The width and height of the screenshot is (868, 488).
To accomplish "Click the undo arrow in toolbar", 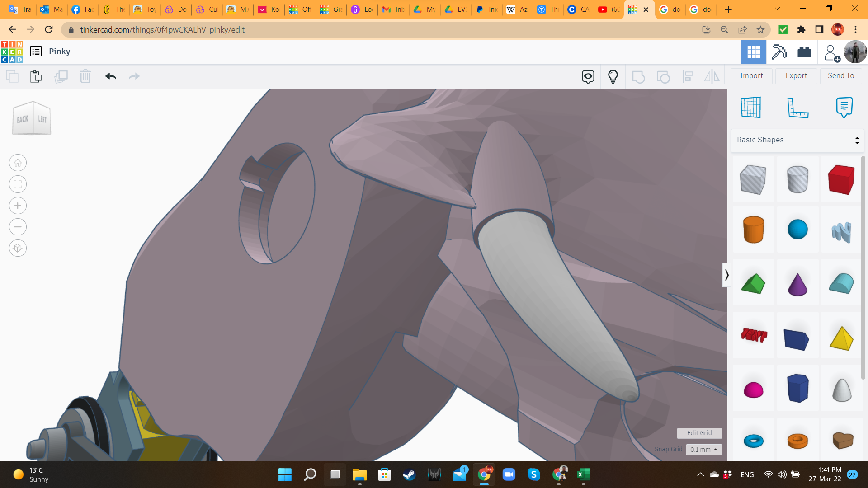I will click(x=111, y=76).
